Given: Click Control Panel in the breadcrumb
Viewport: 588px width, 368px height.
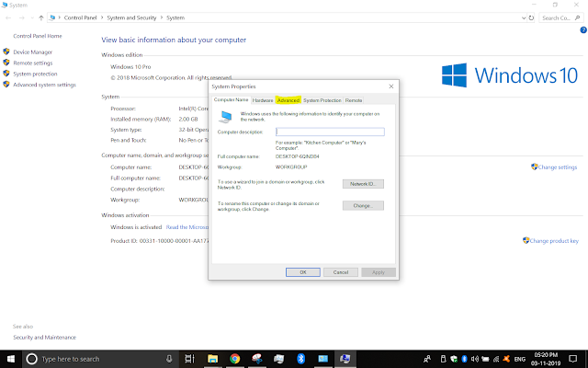Looking at the screenshot, I should click(80, 17).
